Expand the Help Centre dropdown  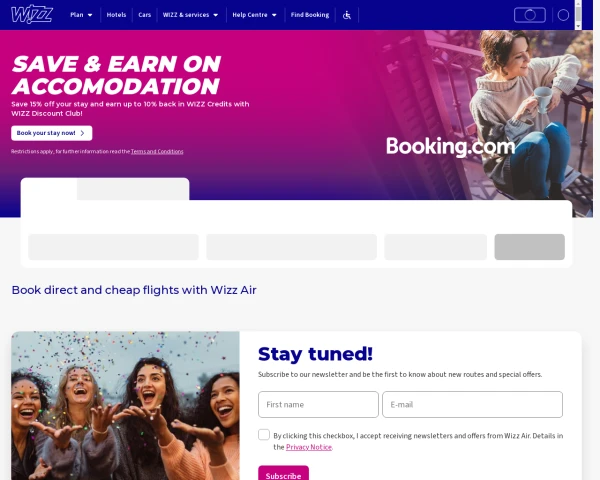(x=254, y=15)
